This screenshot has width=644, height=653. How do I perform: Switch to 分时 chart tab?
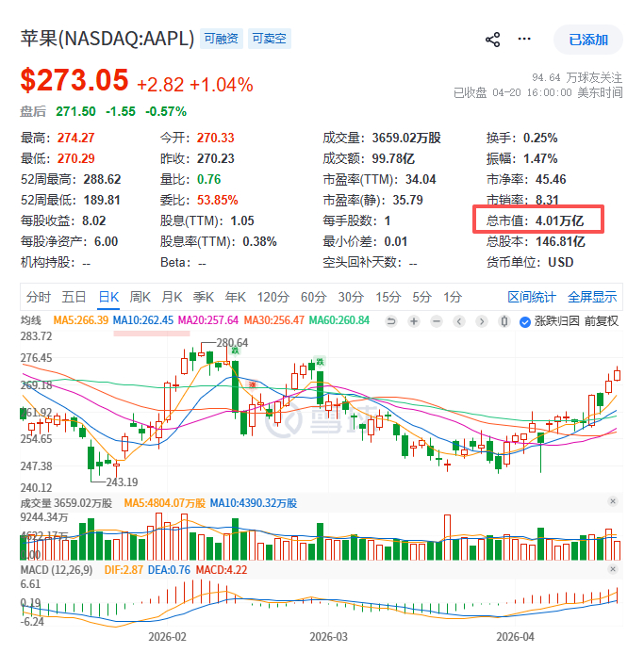39,297
